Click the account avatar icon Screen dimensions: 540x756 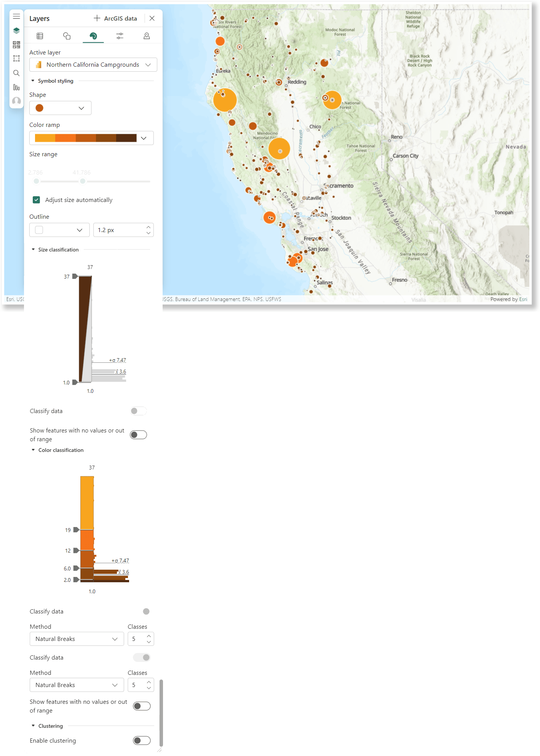point(16,101)
